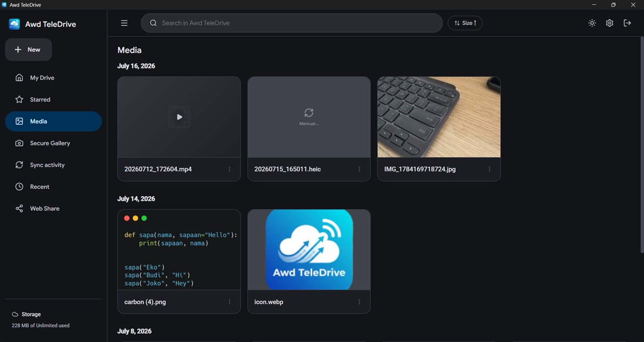Toggle light/dark theme sun icon
Screen dimensions: 644x342
(592, 23)
